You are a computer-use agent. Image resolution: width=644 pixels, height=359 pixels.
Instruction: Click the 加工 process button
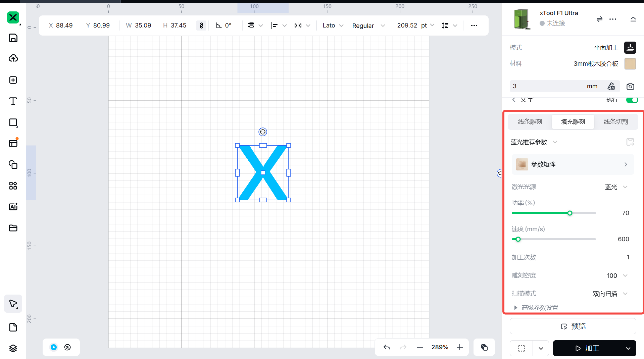[586, 348]
